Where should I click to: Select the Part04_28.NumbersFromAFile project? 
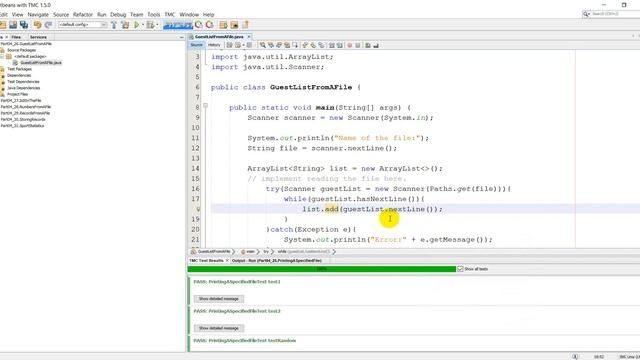pyautogui.click(x=26, y=107)
